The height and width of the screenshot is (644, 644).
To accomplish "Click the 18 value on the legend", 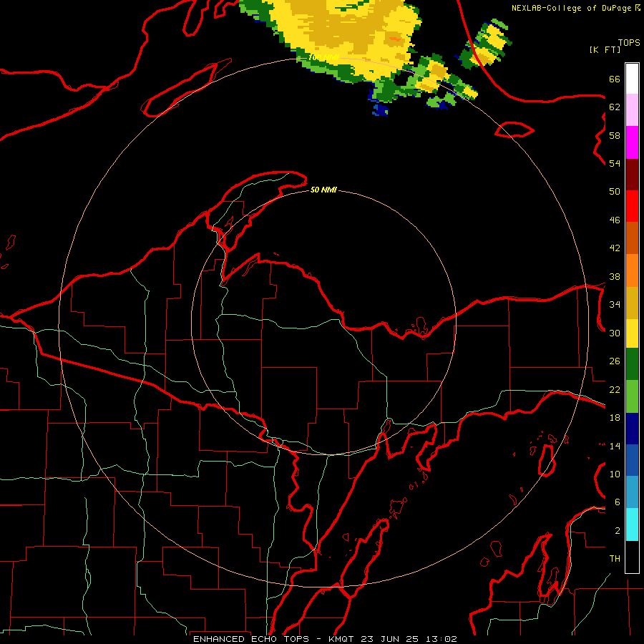I will point(615,418).
